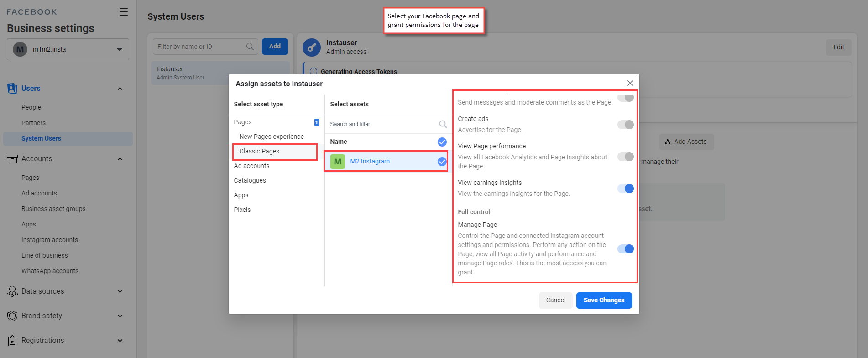868x358 pixels.
Task: Open Instagram accounts in sidebar
Action: [50, 240]
